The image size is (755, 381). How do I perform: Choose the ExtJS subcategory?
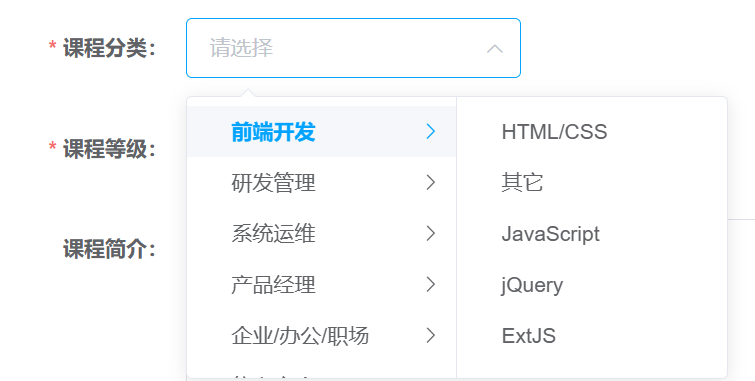592,336
